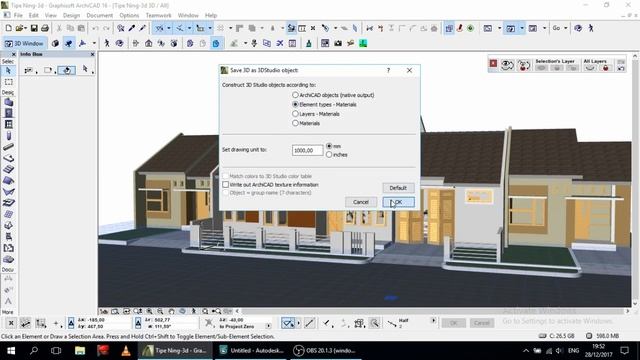Click the drawing unit value field
Viewport: 640px width, 360px height.
click(307, 150)
